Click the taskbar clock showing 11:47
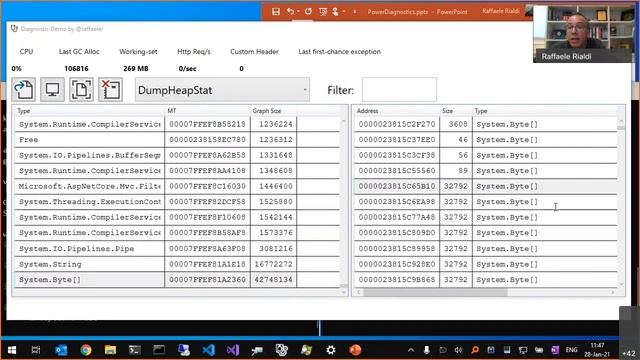The height and width of the screenshot is (360, 640). (x=597, y=350)
